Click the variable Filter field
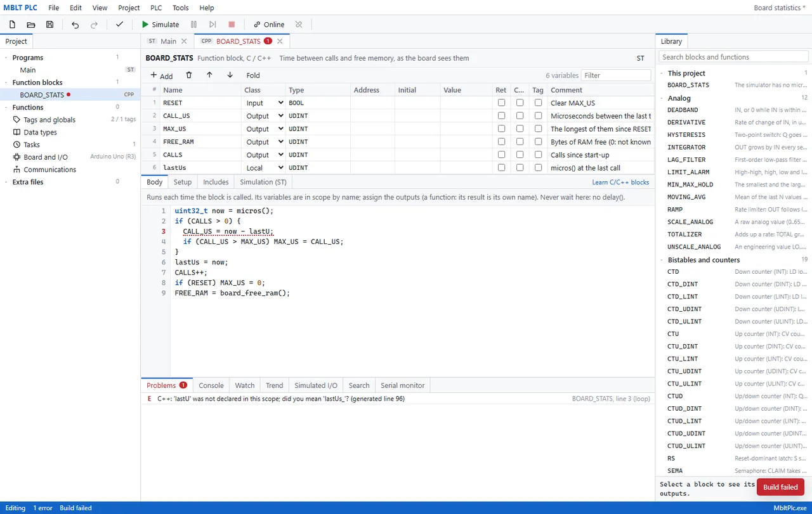 [616, 75]
